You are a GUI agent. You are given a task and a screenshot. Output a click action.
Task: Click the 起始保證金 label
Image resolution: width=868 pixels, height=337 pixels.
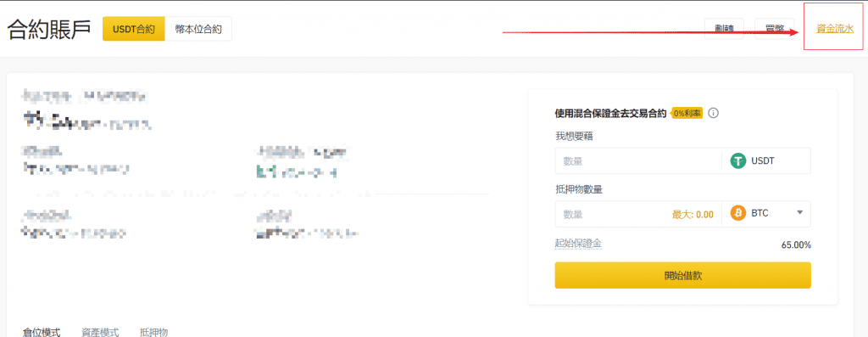pos(578,244)
